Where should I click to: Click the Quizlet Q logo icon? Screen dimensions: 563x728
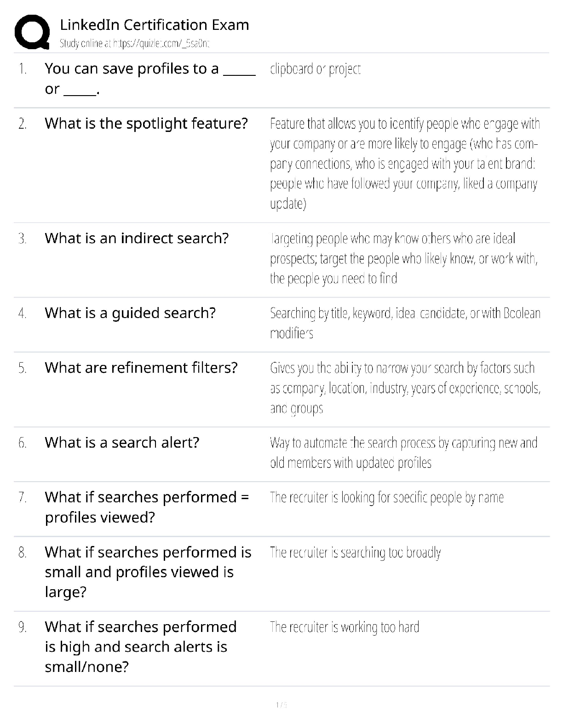32,32
